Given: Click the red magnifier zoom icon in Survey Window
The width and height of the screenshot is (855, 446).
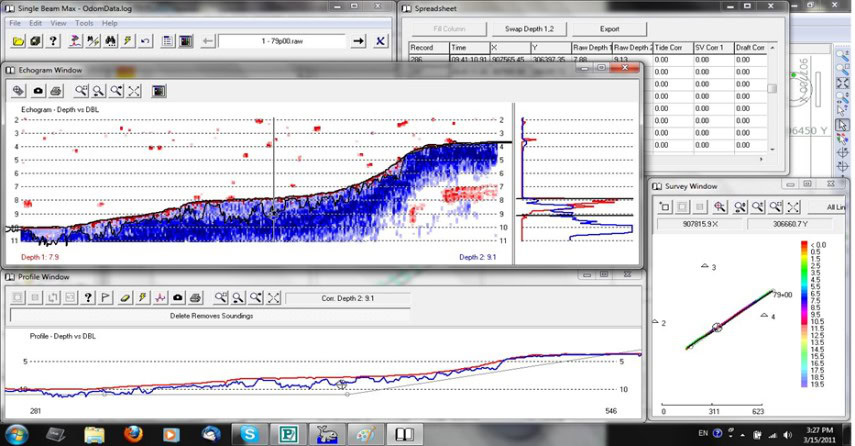Looking at the screenshot, I should pyautogui.click(x=720, y=207).
